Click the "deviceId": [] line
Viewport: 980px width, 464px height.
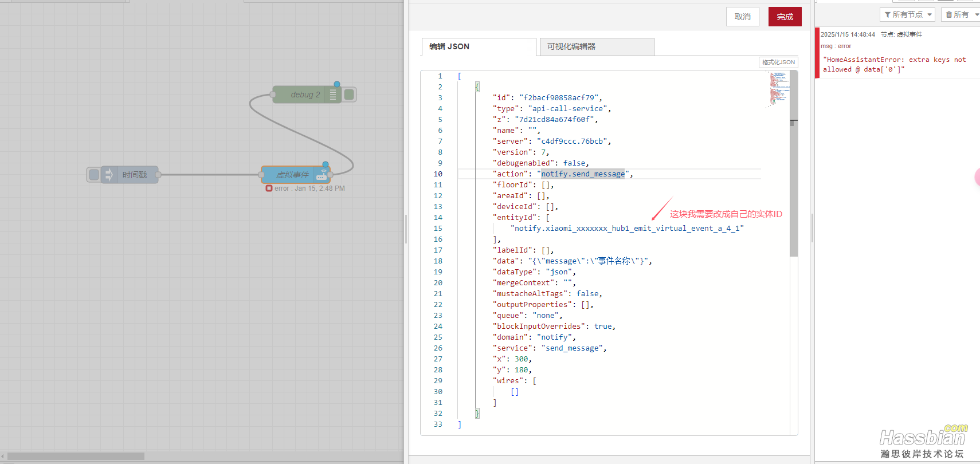[x=526, y=206]
